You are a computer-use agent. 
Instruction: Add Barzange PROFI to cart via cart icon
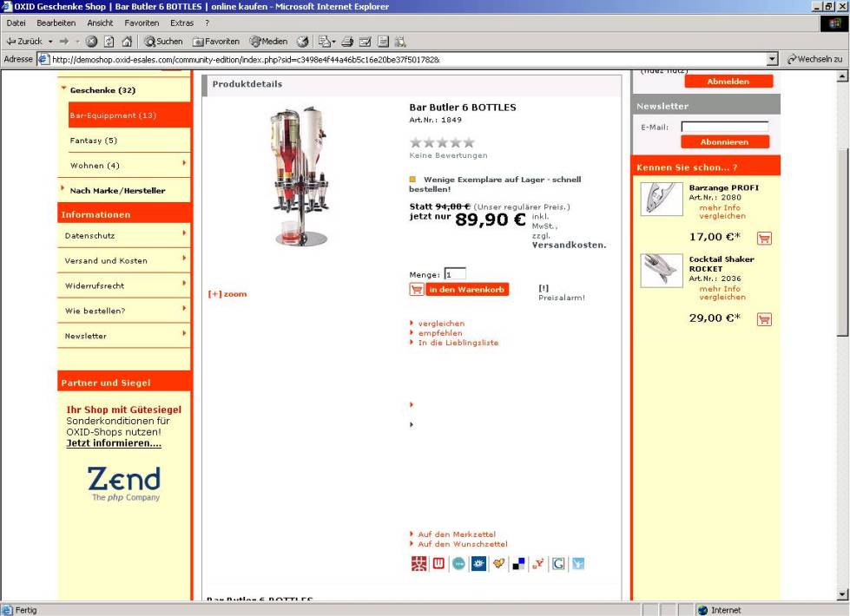(x=764, y=238)
